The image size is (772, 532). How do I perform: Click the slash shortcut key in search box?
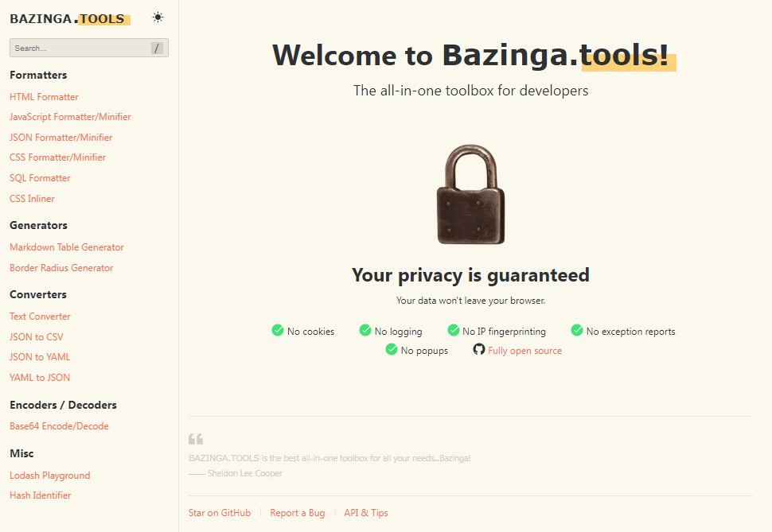coord(157,49)
